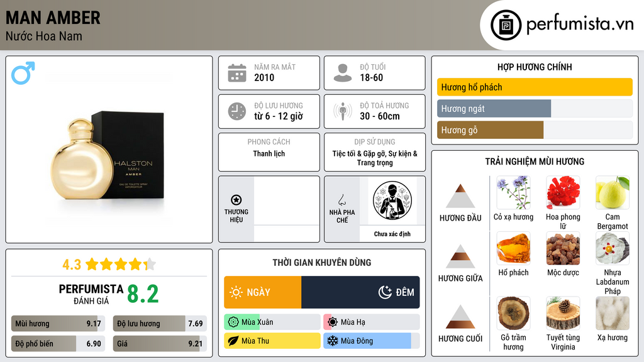Click the Gỗ trầm hương note label
The width and height of the screenshot is (644, 362).
[513, 342]
